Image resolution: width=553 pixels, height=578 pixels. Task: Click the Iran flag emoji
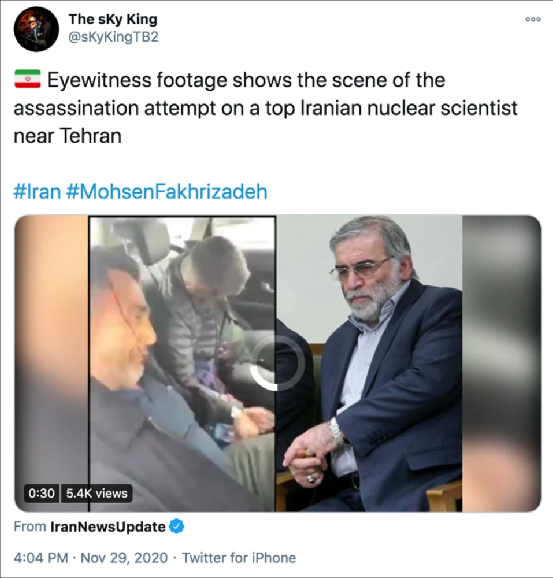tap(27, 79)
